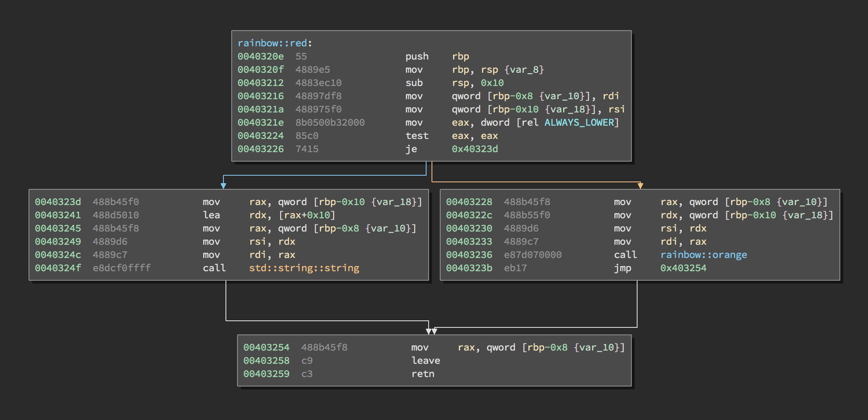Follow the je target 0x40323d
The image size is (868, 420).
pyautogui.click(x=475, y=149)
